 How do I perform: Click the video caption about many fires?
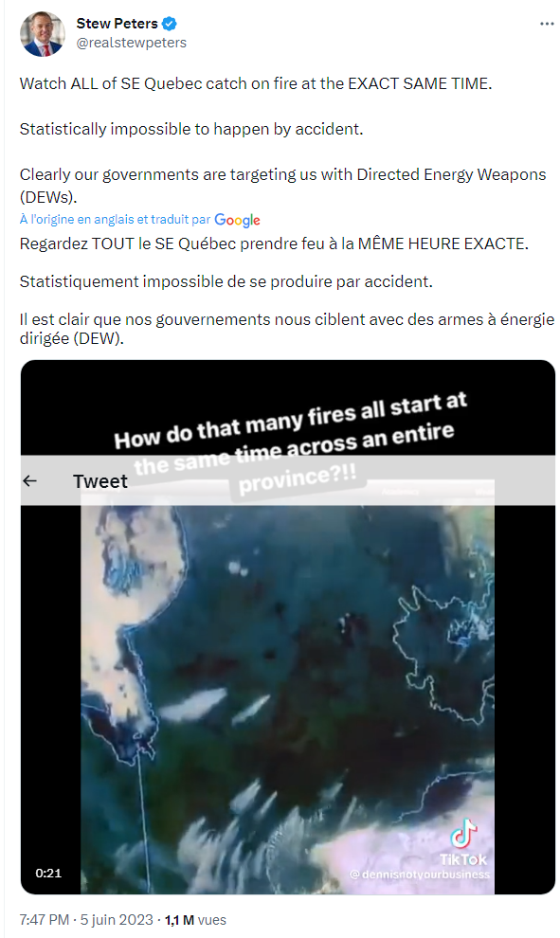(x=291, y=444)
